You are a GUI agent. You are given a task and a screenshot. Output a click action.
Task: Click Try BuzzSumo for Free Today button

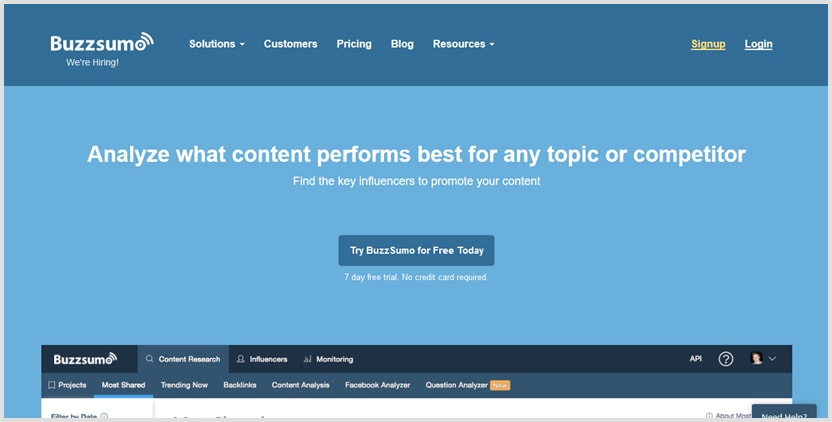[x=417, y=251]
